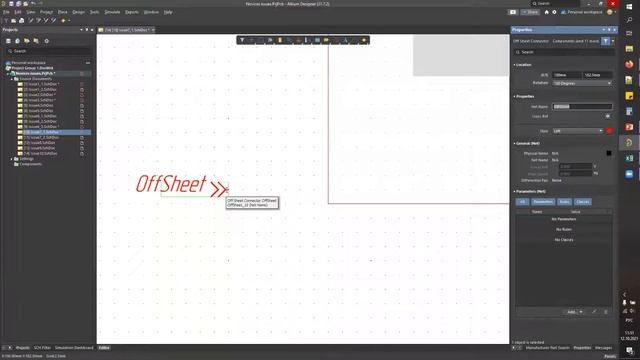Open the Style dropdown set to Left
Screen dimensions: 640x360
click(x=578, y=131)
